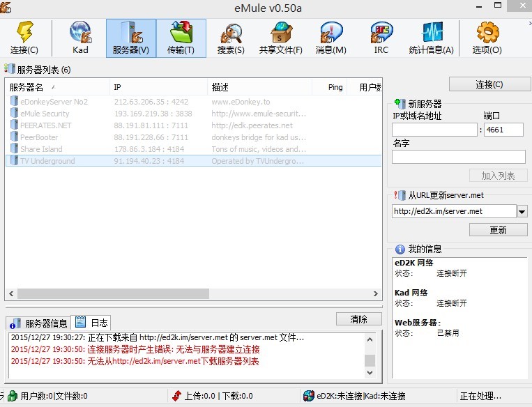Click the PeerBooter server icon
Viewport: 532px width, 407px height.
pyautogui.click(x=14, y=137)
